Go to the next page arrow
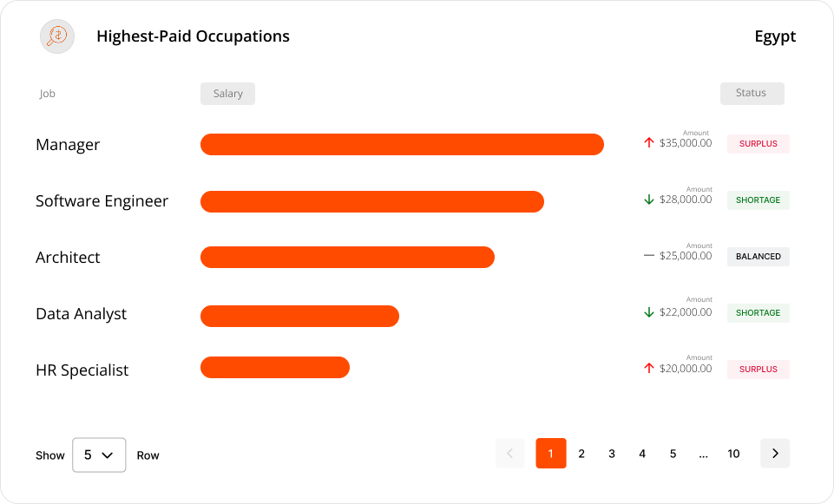The height and width of the screenshot is (504, 834). click(x=775, y=453)
